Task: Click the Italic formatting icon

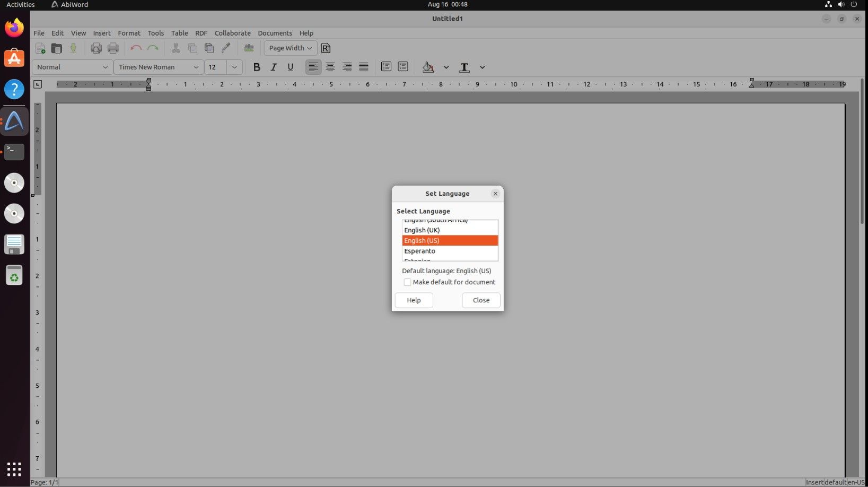Action: (x=274, y=67)
